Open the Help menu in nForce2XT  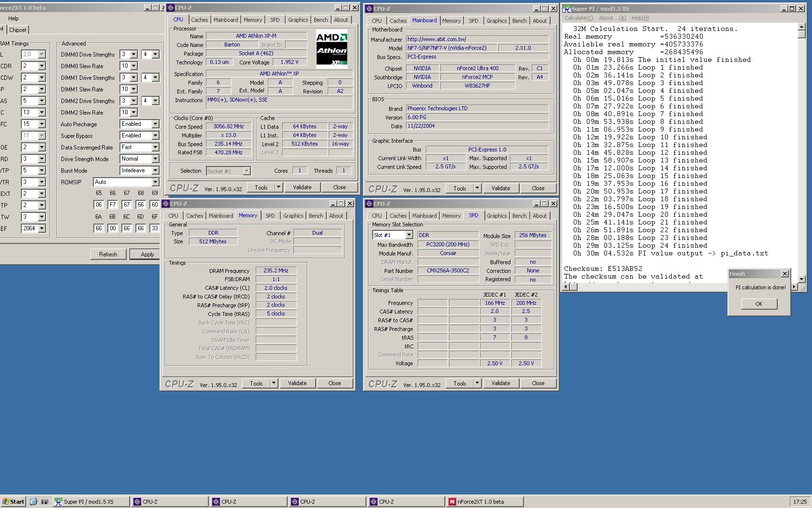click(x=14, y=18)
